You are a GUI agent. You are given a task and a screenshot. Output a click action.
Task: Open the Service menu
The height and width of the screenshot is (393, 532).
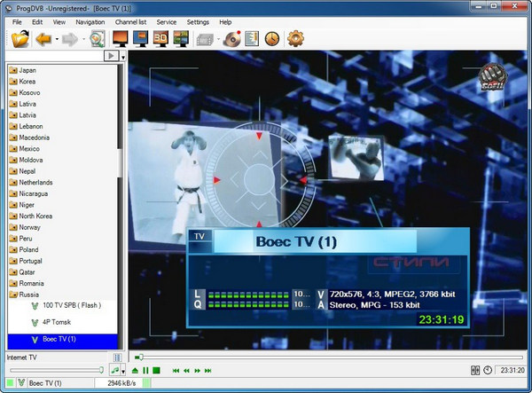(166, 21)
